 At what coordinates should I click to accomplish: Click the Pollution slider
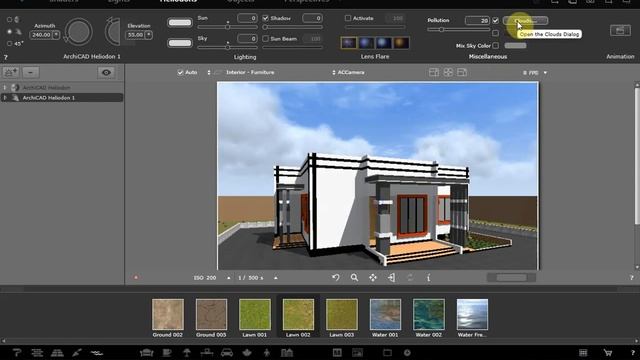click(x=458, y=30)
